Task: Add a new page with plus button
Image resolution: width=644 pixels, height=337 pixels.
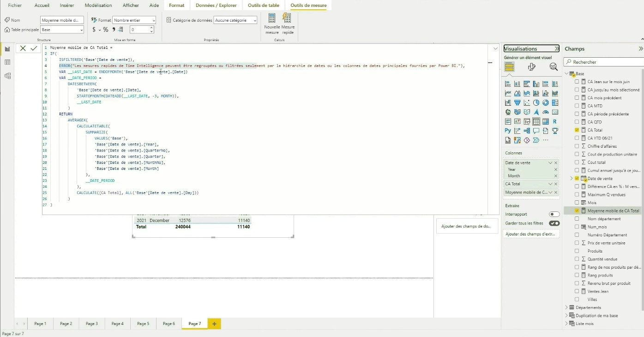Action: tap(214, 324)
